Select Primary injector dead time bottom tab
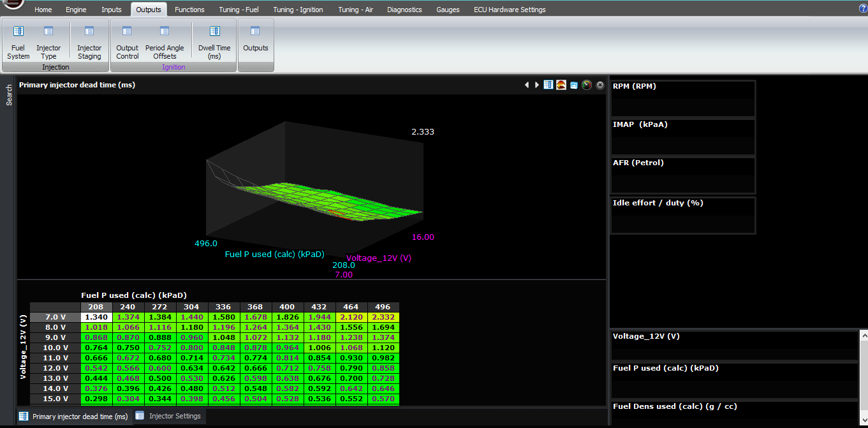The image size is (868, 428). (x=73, y=417)
